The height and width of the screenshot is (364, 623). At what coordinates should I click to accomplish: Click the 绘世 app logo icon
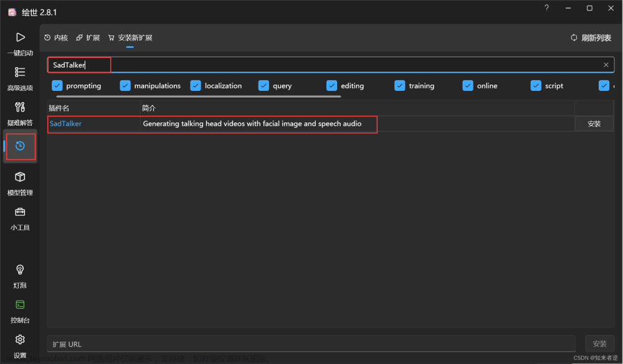(12, 12)
